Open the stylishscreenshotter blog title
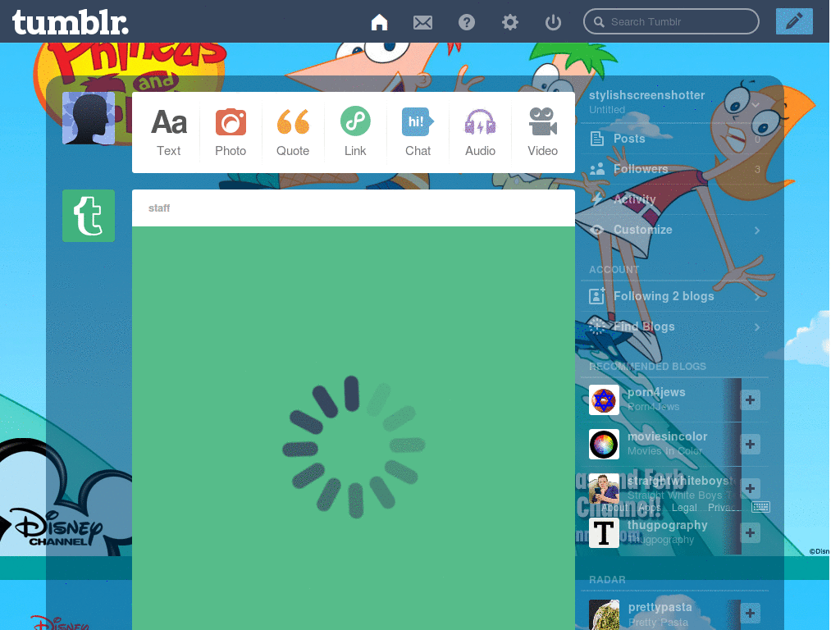 click(646, 95)
